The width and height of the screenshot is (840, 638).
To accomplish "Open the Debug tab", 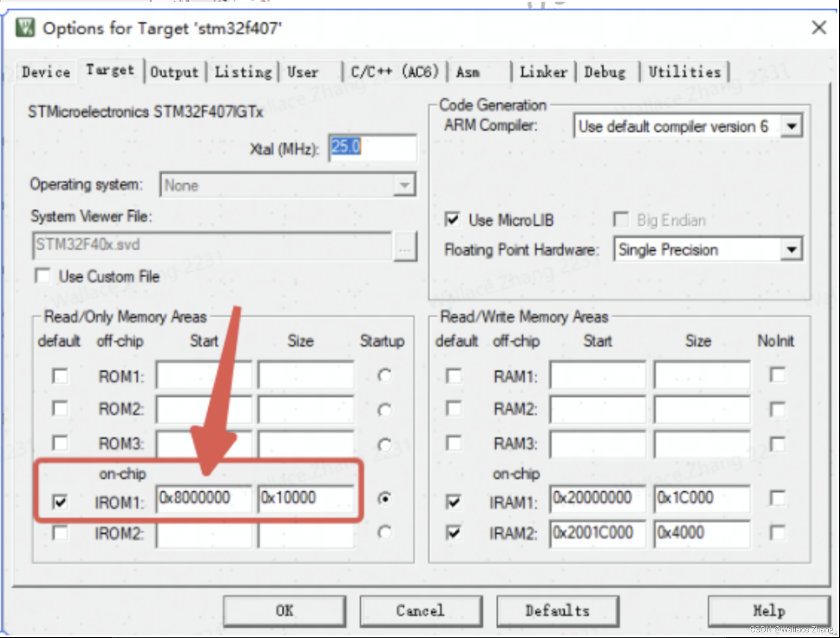I will pos(606,71).
